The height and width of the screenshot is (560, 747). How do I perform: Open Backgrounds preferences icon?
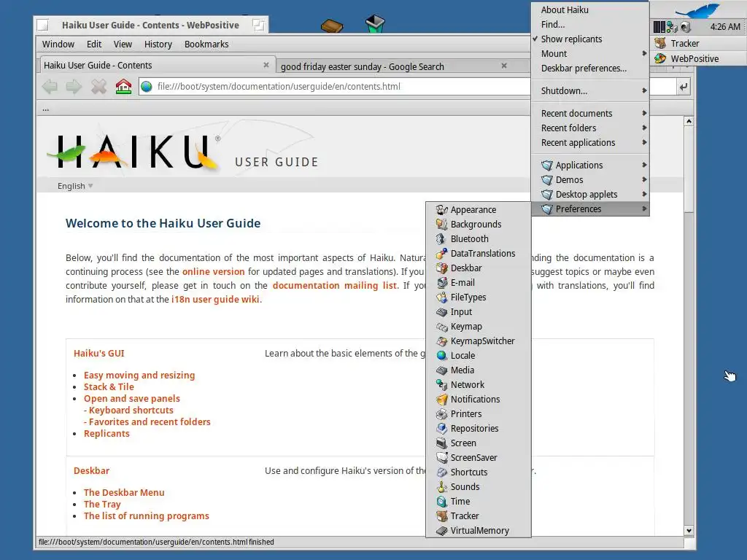click(442, 225)
